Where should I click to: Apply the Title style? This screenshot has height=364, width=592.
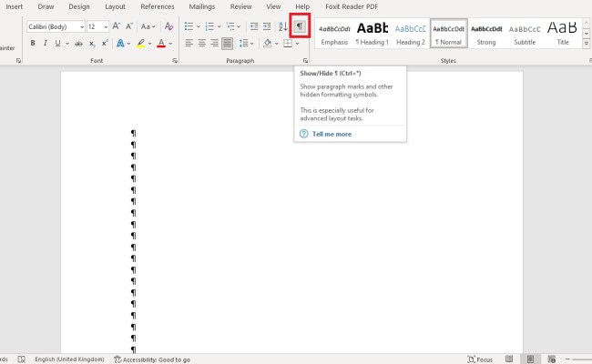click(563, 34)
